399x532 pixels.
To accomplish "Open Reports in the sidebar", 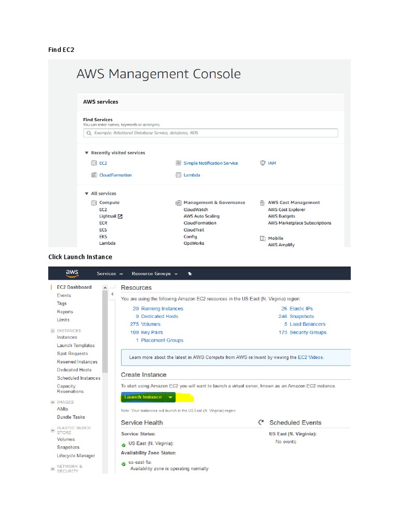I will 65,312.
